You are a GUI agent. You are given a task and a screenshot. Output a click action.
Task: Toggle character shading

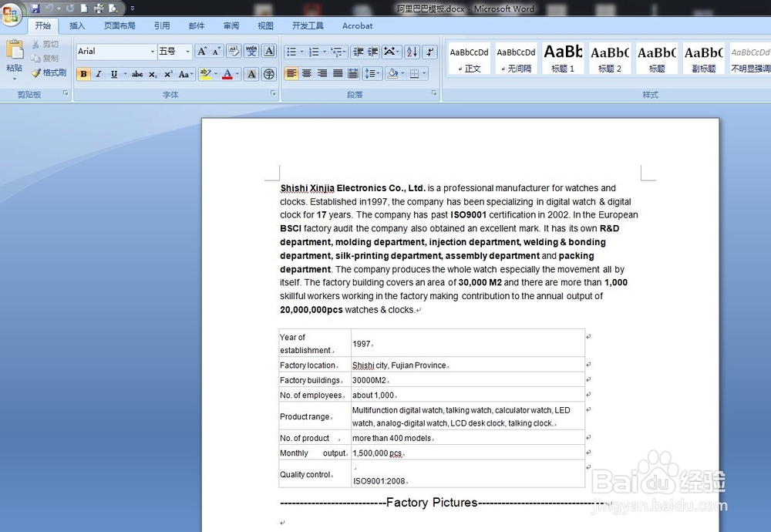click(x=251, y=74)
